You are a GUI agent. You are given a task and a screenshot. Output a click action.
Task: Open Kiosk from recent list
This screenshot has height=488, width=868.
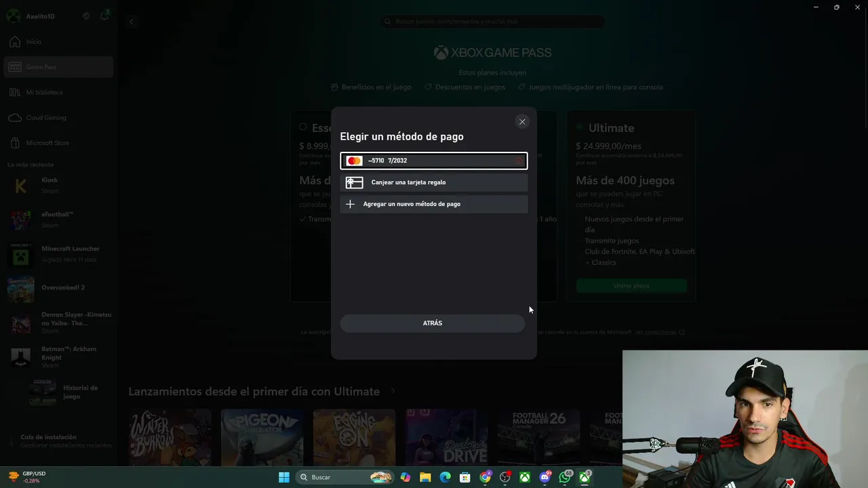point(58,185)
